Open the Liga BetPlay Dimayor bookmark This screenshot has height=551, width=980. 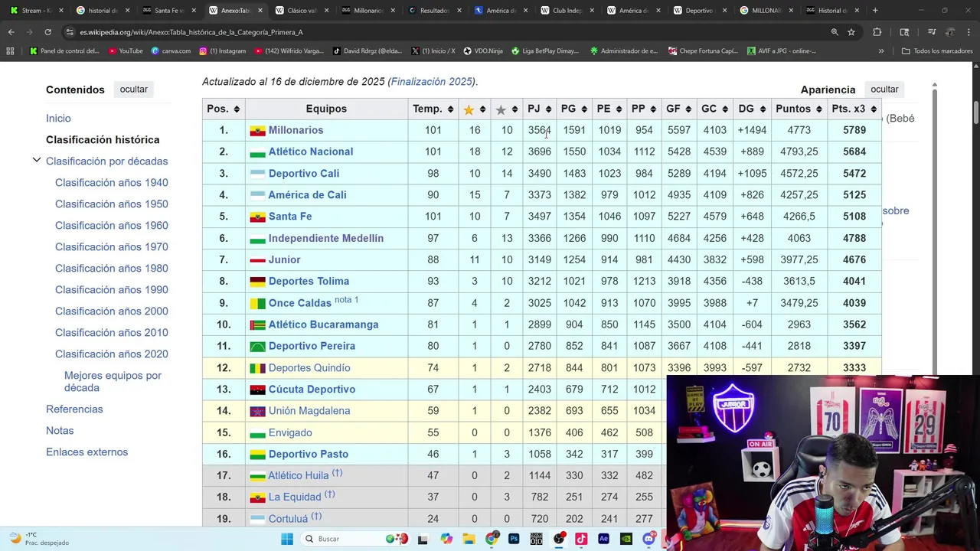[544, 51]
